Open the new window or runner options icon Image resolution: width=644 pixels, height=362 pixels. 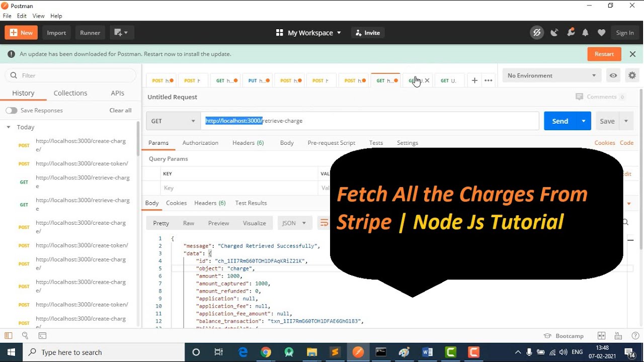click(x=121, y=33)
